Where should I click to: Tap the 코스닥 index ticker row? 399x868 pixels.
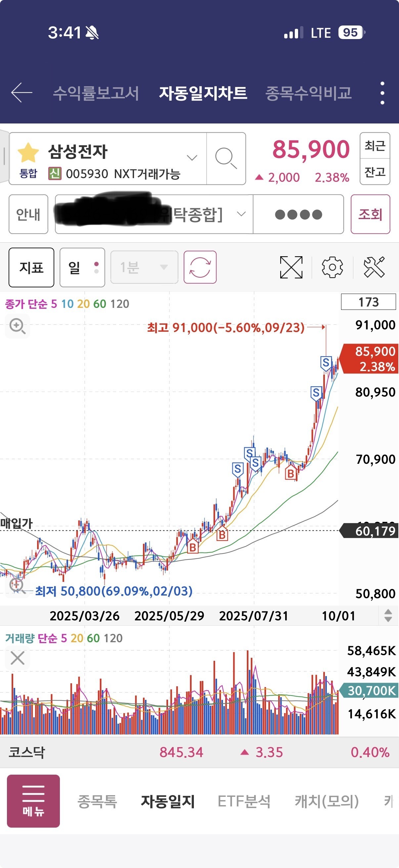(199, 752)
